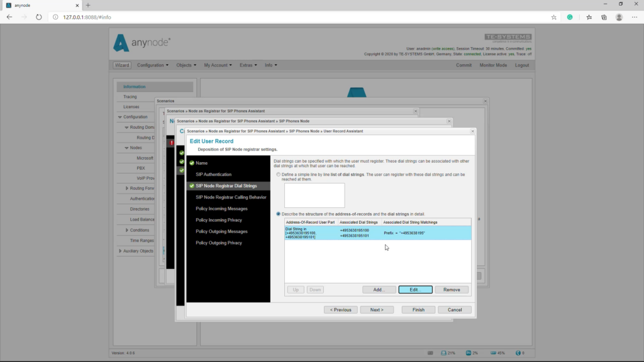Click the Up button
The height and width of the screenshot is (362, 644).
tap(296, 290)
